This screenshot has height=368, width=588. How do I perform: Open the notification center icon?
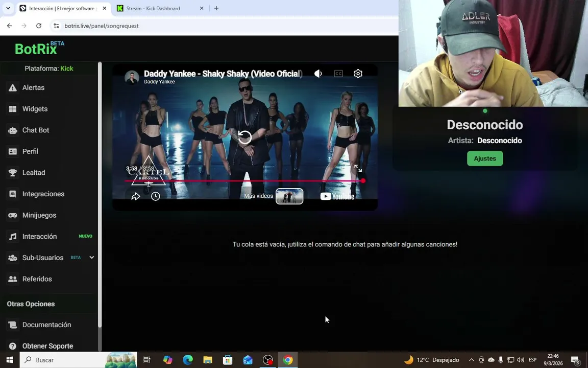coord(575,360)
